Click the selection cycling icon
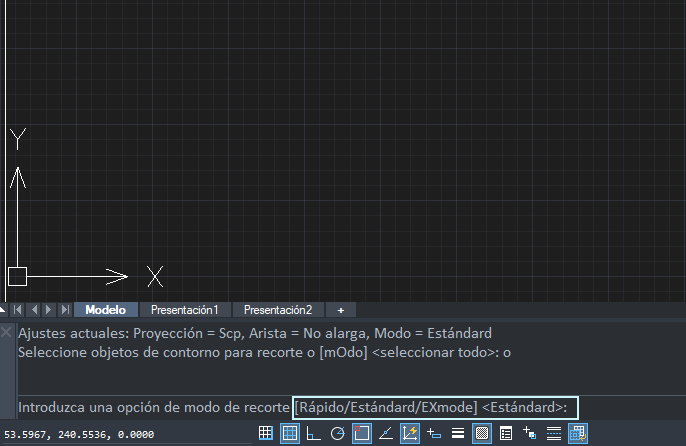Screen dimensions: 686x446 point(529,433)
